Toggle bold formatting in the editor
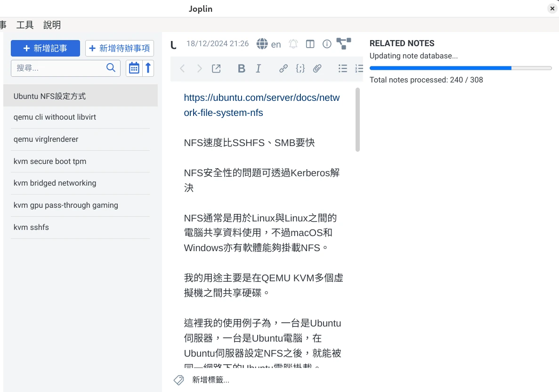The width and height of the screenshot is (559, 392). (241, 68)
